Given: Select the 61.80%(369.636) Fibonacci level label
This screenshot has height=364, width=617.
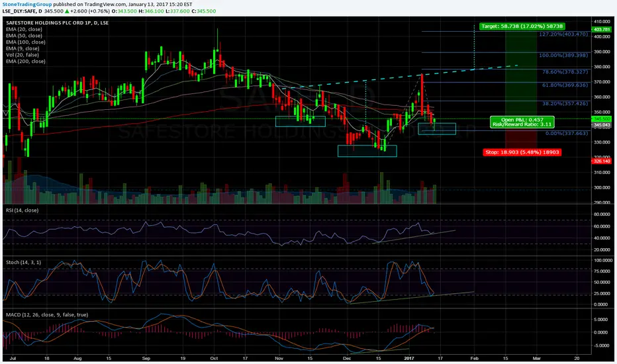Looking at the screenshot, I should [x=565, y=85].
